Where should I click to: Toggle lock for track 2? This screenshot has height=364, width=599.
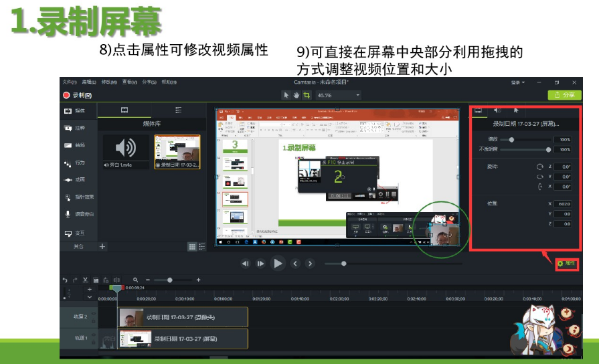[x=93, y=320]
